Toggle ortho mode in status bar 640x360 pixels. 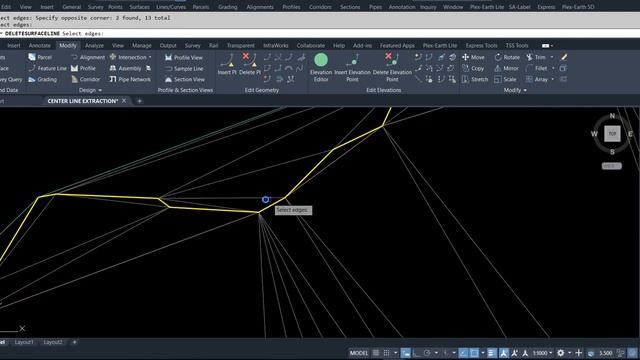tap(416, 353)
